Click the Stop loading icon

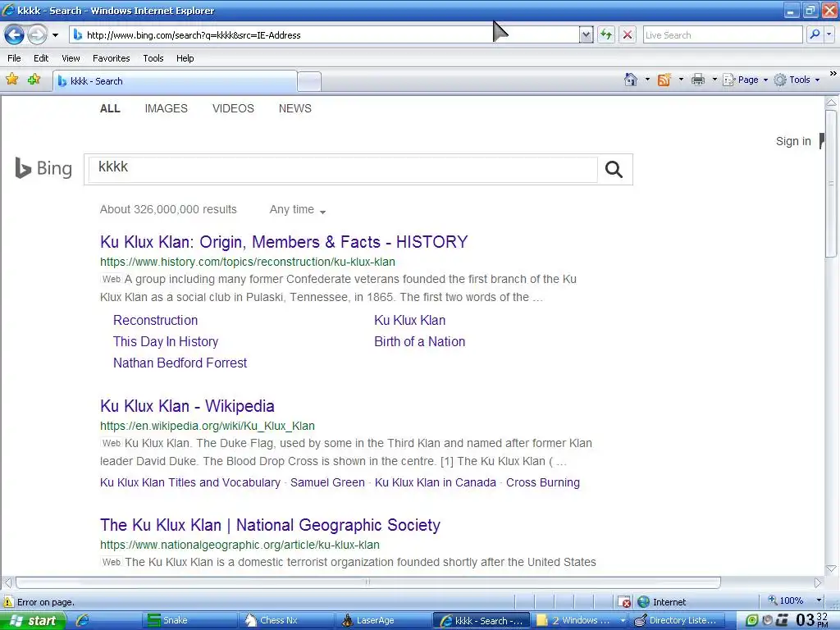coord(628,35)
